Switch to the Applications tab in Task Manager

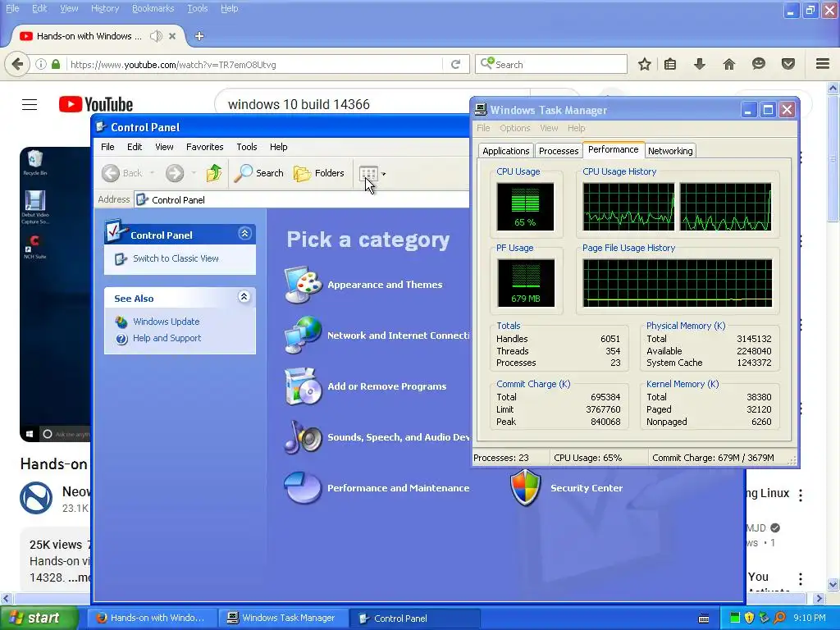pyautogui.click(x=505, y=151)
